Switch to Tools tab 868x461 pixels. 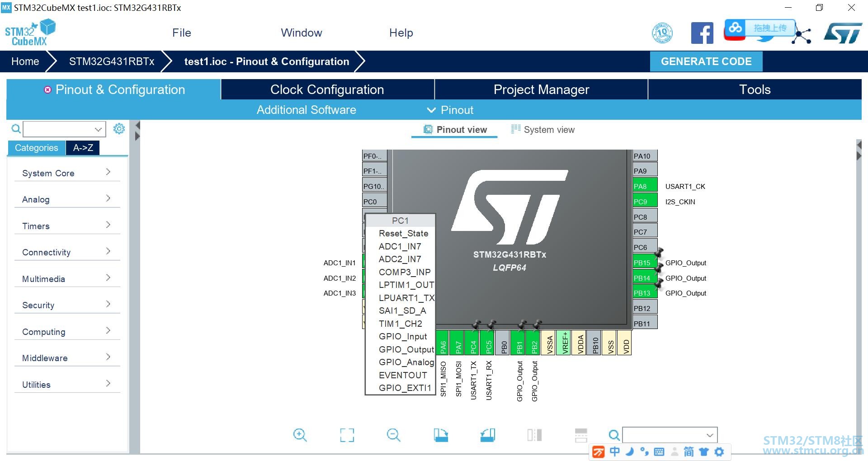pyautogui.click(x=755, y=89)
